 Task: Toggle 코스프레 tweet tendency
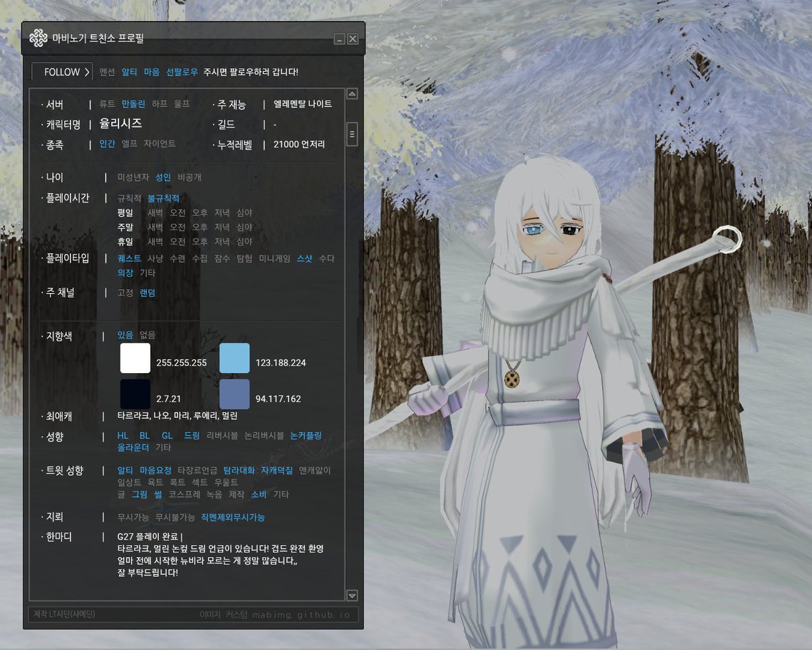(185, 494)
